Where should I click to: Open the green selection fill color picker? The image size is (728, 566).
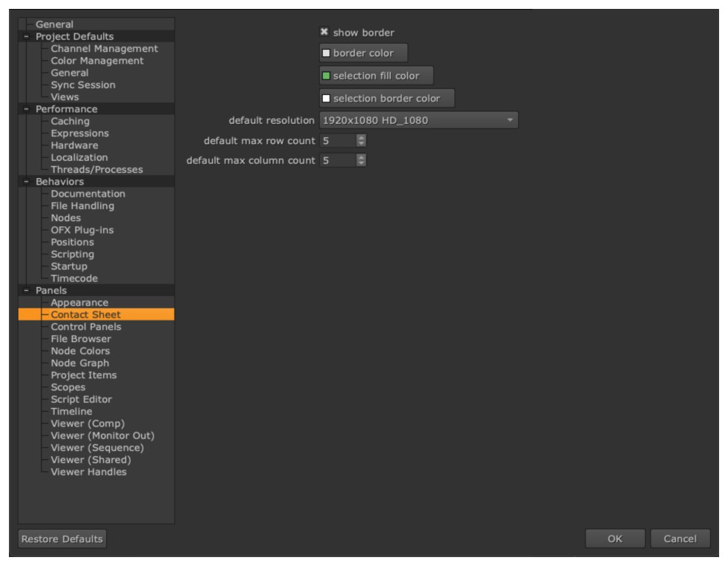(x=325, y=76)
